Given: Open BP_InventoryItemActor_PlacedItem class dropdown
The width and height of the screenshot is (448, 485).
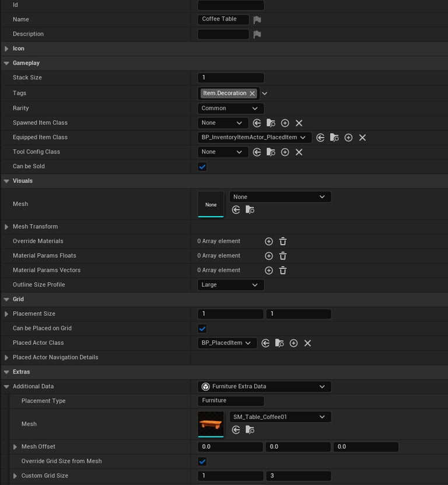Looking at the screenshot, I should click(x=254, y=138).
